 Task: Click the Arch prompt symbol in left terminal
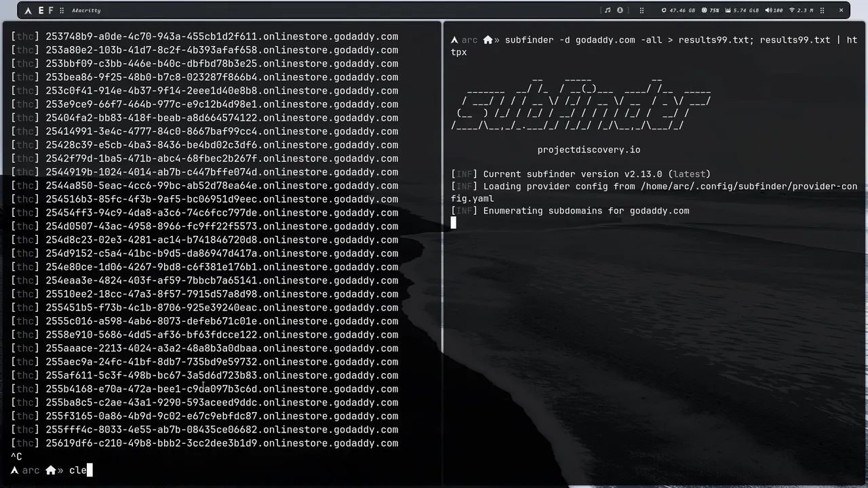click(15, 470)
